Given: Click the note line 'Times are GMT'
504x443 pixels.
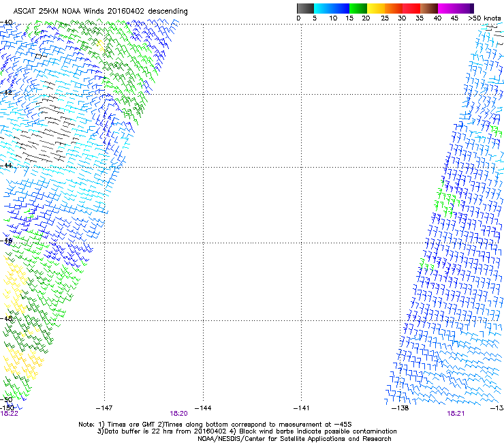Looking at the screenshot, I should click(130, 425).
